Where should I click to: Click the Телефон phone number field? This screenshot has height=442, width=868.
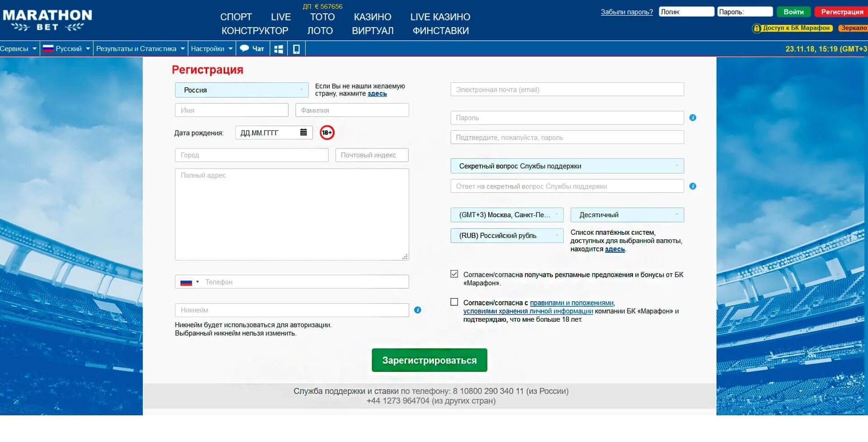tap(306, 282)
